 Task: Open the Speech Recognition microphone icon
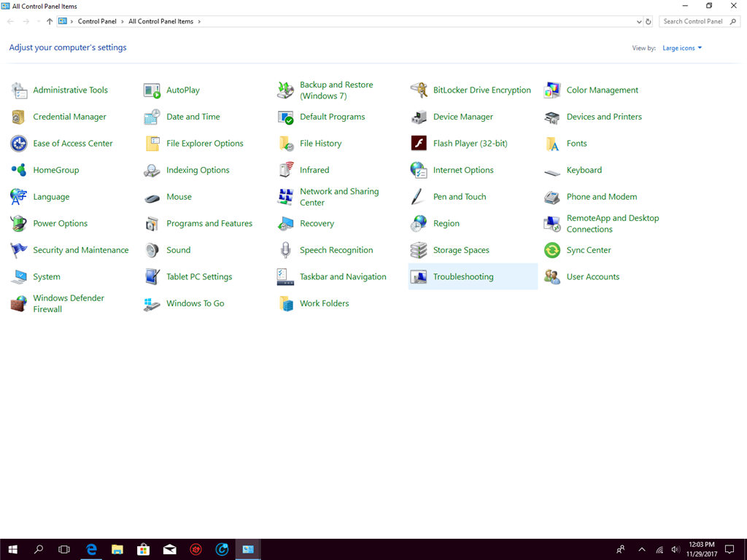(285, 250)
